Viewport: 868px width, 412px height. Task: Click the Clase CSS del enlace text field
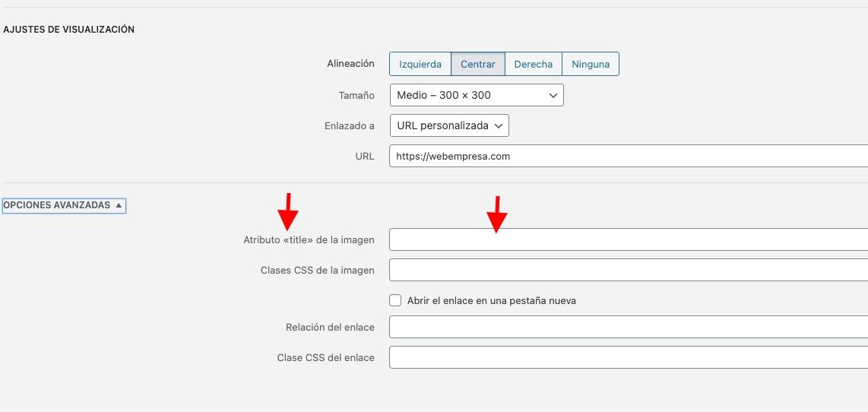click(x=629, y=358)
